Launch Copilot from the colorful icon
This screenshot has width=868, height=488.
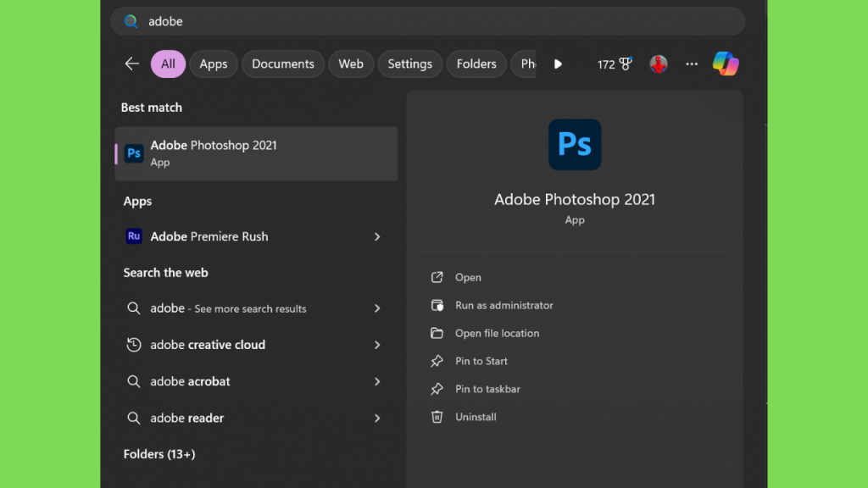pos(726,64)
